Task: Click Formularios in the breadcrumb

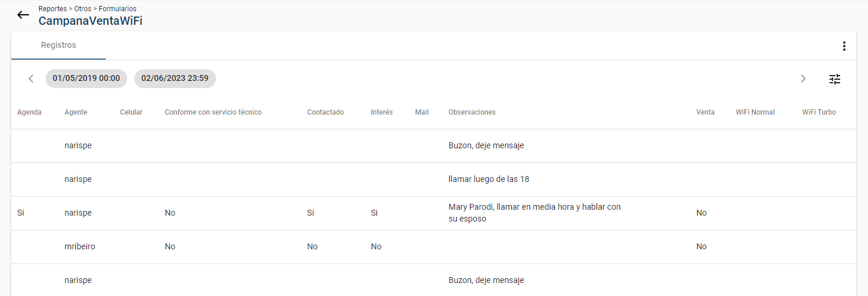Action: tap(118, 9)
